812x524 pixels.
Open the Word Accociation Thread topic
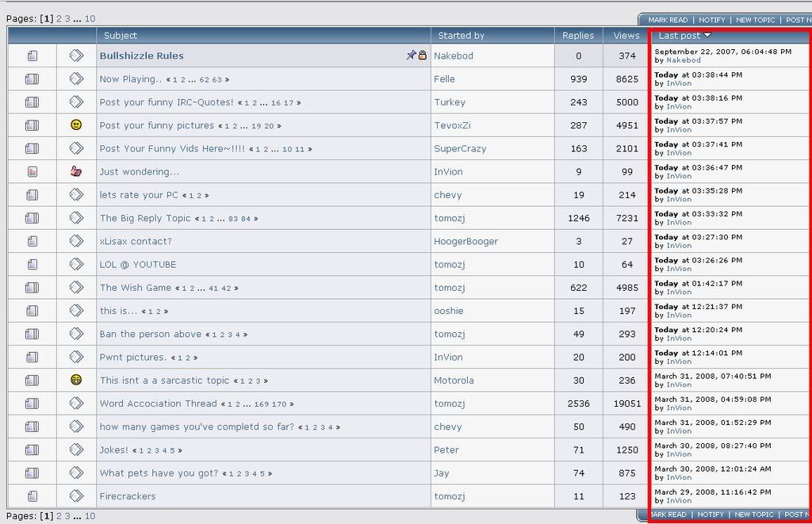158,404
